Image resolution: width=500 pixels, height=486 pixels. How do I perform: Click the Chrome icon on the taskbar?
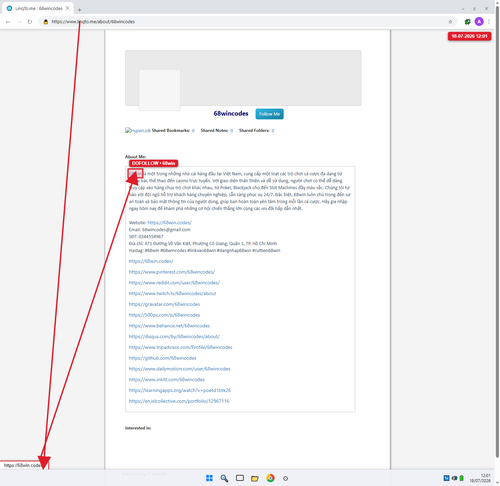[270, 478]
